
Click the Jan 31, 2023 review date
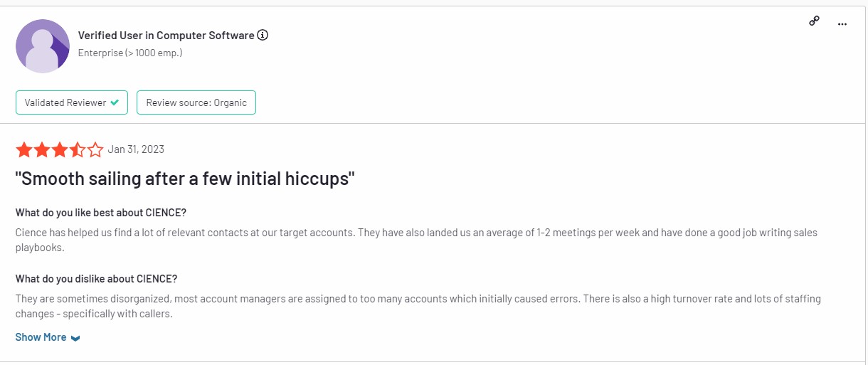(x=136, y=149)
